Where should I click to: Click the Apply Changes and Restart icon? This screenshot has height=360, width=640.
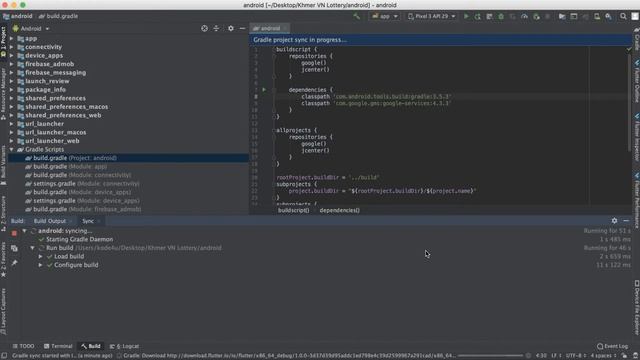(x=478, y=16)
